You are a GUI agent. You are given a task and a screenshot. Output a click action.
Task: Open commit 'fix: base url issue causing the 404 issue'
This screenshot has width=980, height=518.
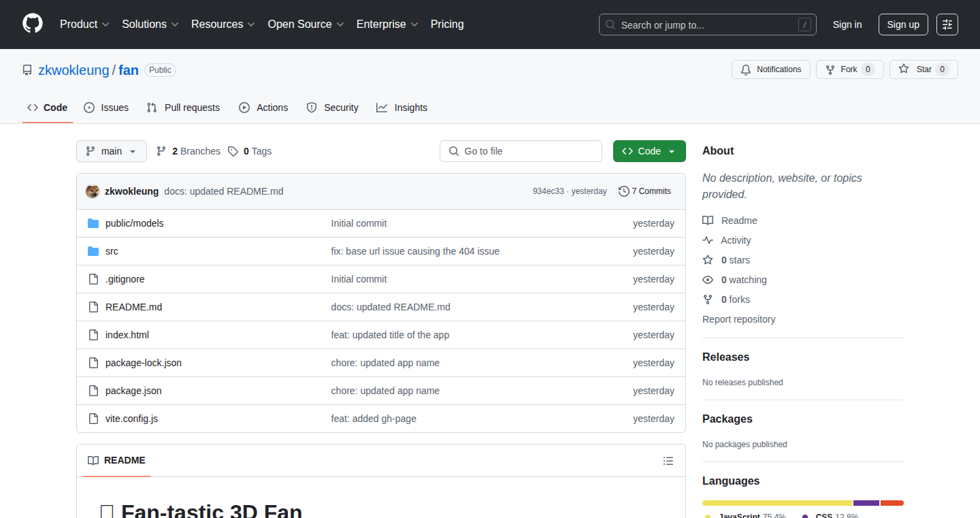tap(415, 251)
